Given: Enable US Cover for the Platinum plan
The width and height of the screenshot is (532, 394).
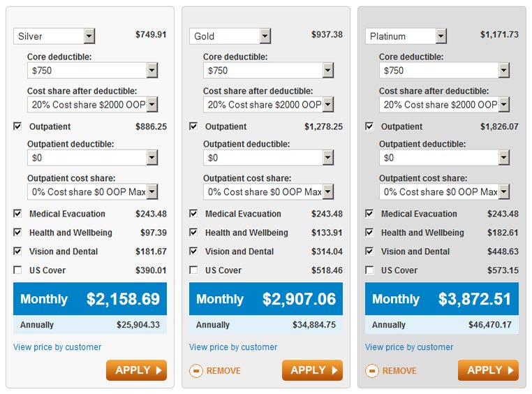Looking at the screenshot, I should click(369, 270).
